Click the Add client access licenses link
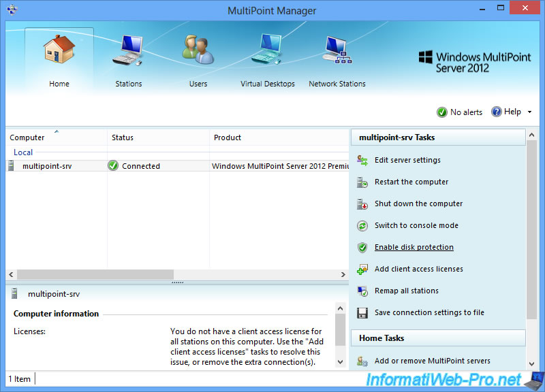This screenshot has width=545, height=392. tap(419, 269)
